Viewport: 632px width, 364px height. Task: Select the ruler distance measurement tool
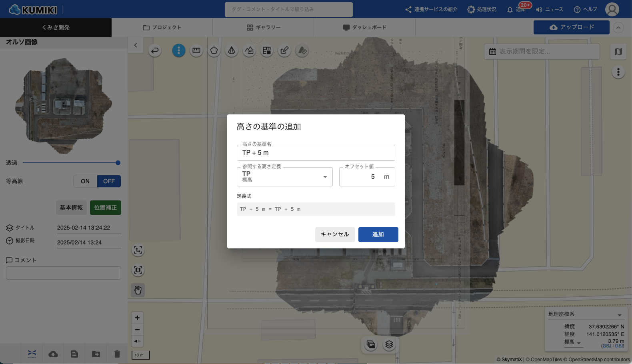tap(196, 50)
